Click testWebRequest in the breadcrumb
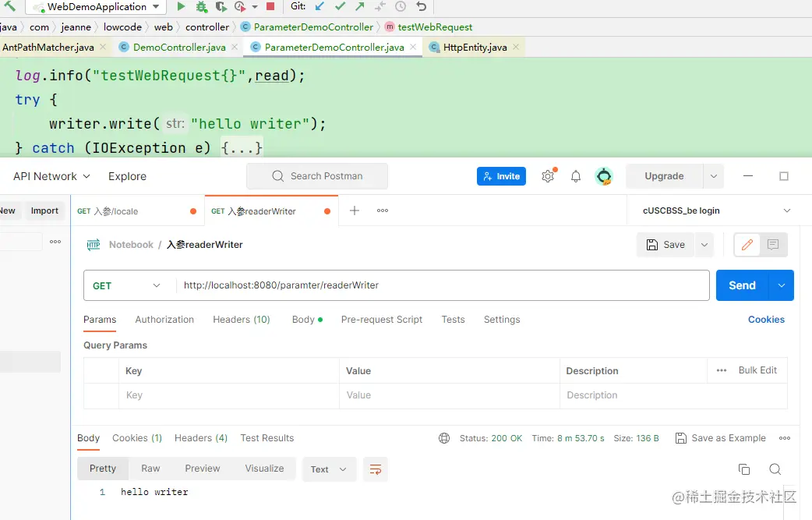This screenshot has width=812, height=520. pos(435,27)
